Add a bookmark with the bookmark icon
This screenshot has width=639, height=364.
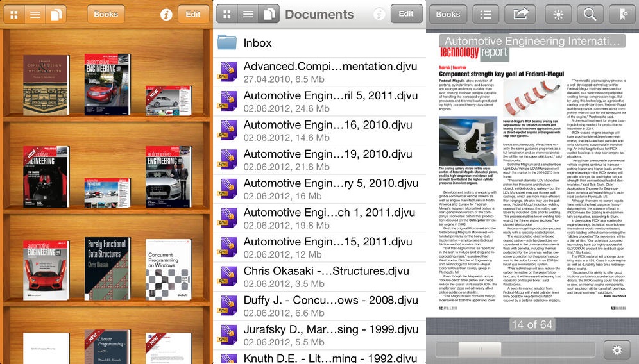(x=622, y=14)
